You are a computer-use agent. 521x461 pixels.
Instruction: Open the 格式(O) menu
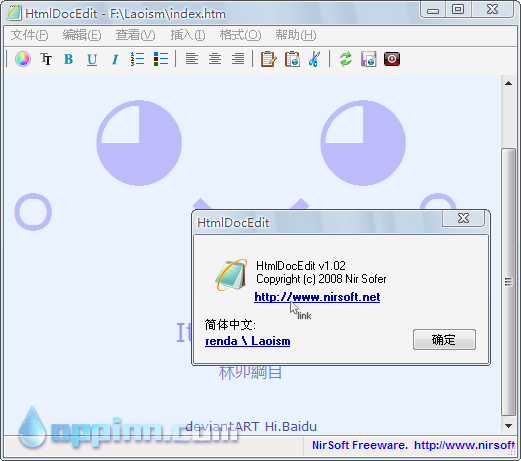[240, 35]
